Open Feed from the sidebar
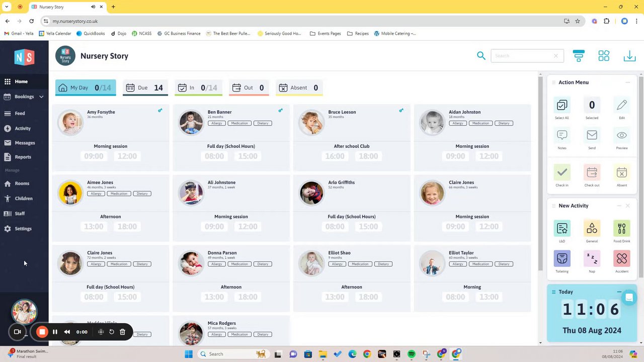The width and height of the screenshot is (644, 362). [20, 113]
